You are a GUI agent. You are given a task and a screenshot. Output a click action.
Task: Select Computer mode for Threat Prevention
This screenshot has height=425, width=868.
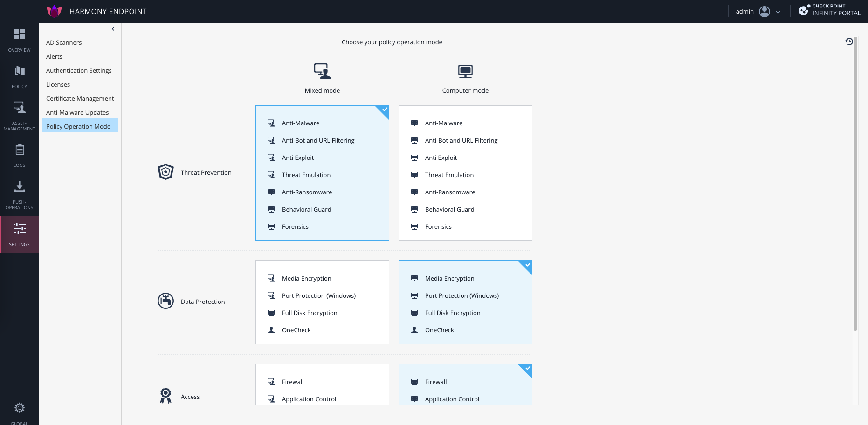(465, 173)
